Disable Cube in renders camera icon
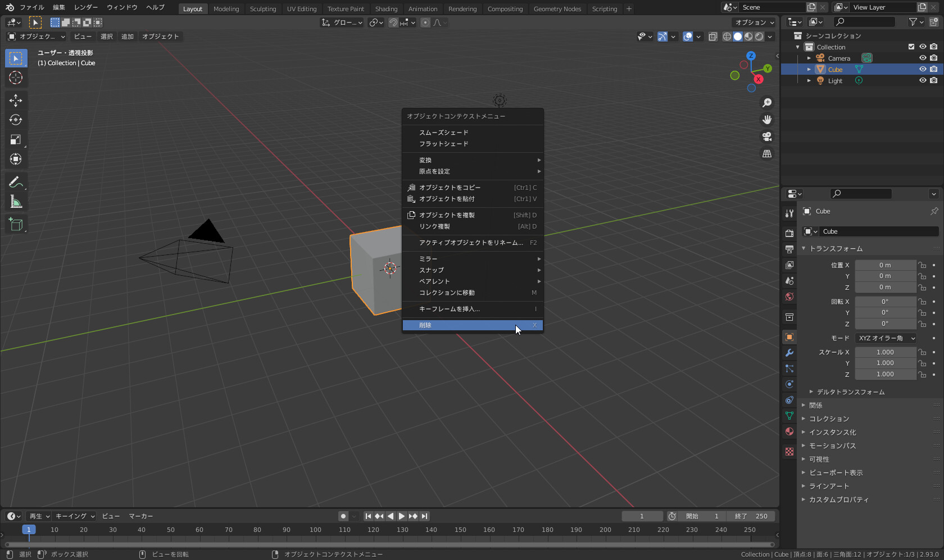944x560 pixels. click(934, 69)
